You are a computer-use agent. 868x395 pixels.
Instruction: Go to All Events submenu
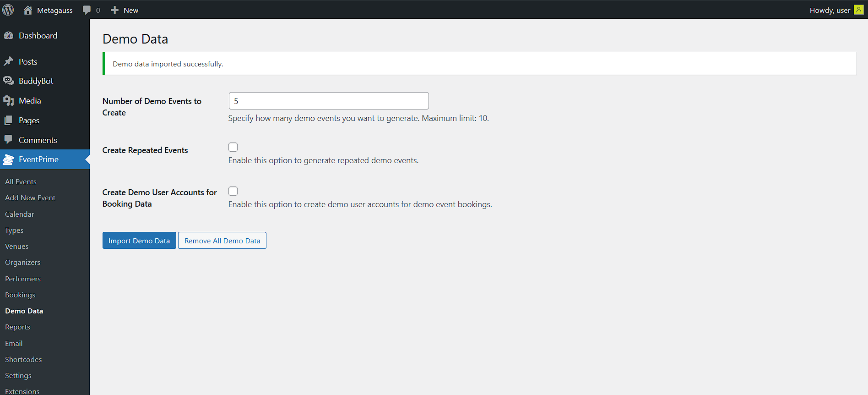tap(21, 182)
